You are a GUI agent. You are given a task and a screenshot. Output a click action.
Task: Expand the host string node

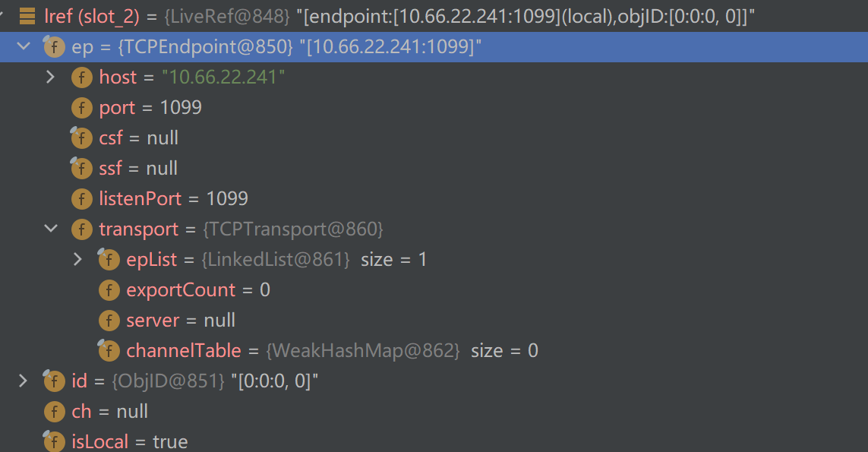tap(51, 77)
